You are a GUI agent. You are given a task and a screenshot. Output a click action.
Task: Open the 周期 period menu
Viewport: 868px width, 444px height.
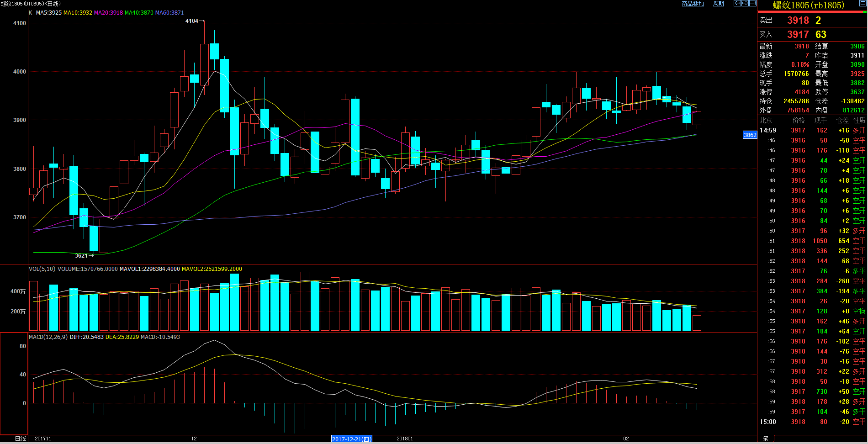point(719,4)
